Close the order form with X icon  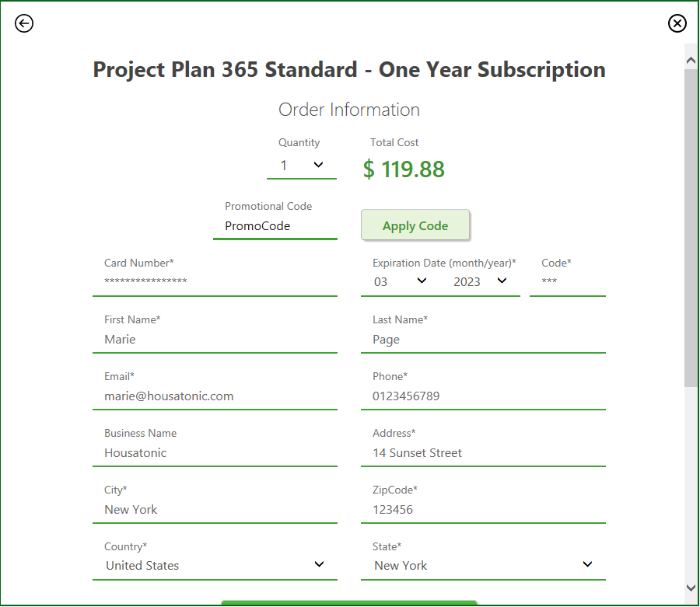click(x=677, y=23)
